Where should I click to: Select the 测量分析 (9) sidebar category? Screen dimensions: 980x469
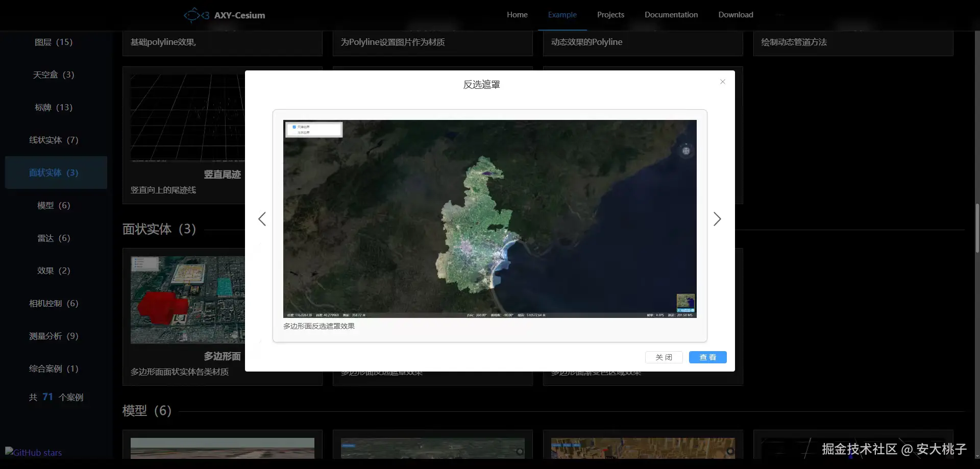[54, 336]
